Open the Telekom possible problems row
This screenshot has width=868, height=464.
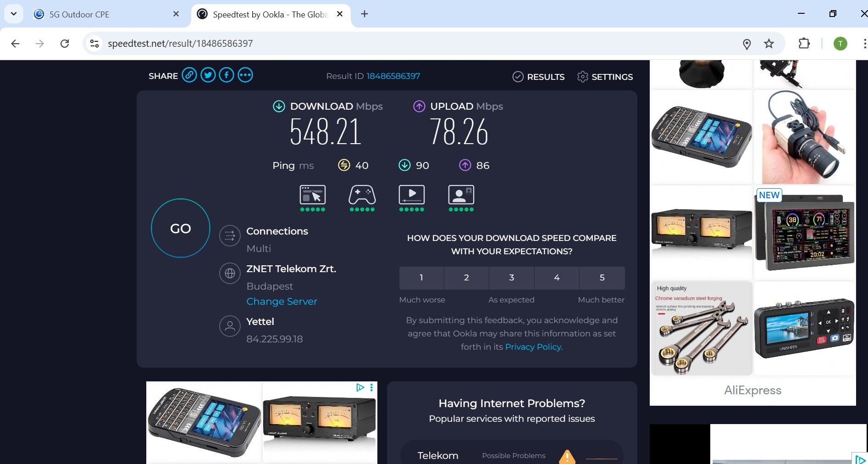[x=512, y=453]
